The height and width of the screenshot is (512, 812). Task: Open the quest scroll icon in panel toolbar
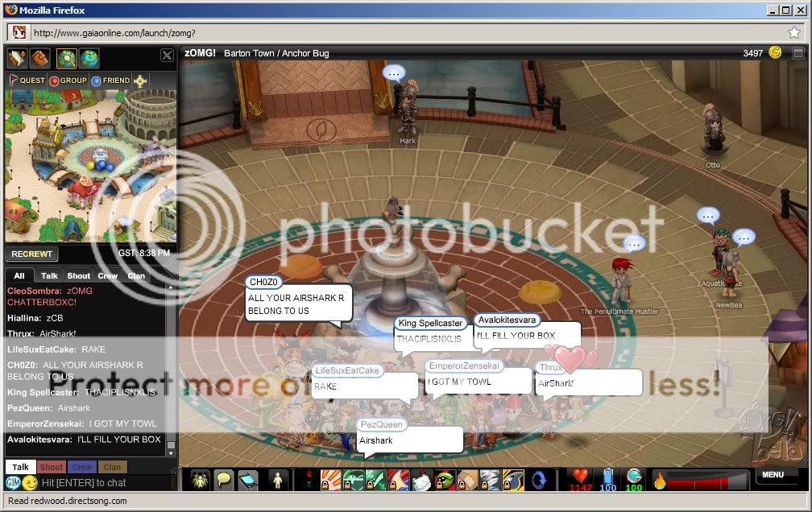tap(18, 58)
